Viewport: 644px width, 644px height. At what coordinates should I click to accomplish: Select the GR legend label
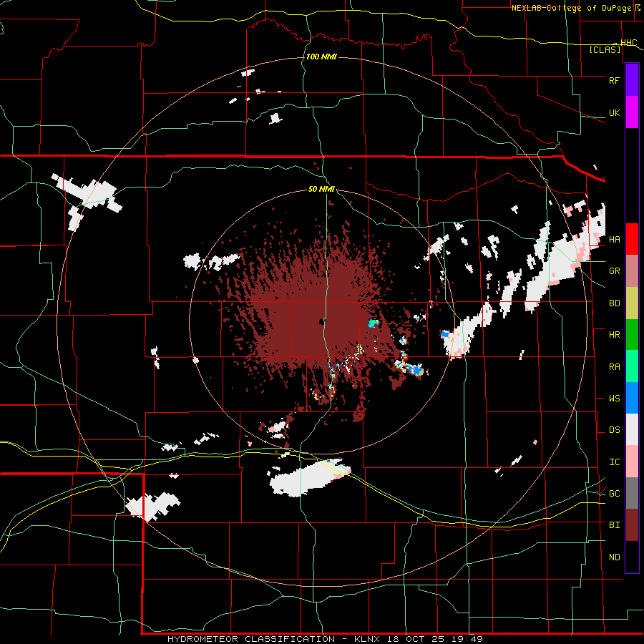point(614,271)
